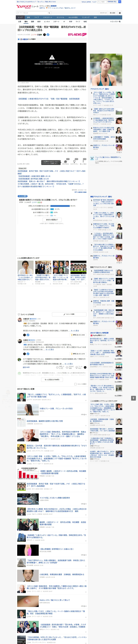
Task: Click the scroll-to-top arrow button
Action: pos(133,398)
